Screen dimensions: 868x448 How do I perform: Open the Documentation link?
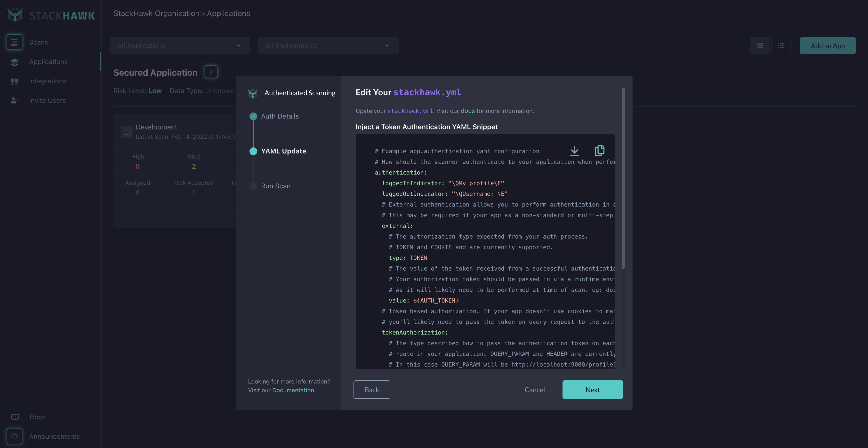click(293, 390)
